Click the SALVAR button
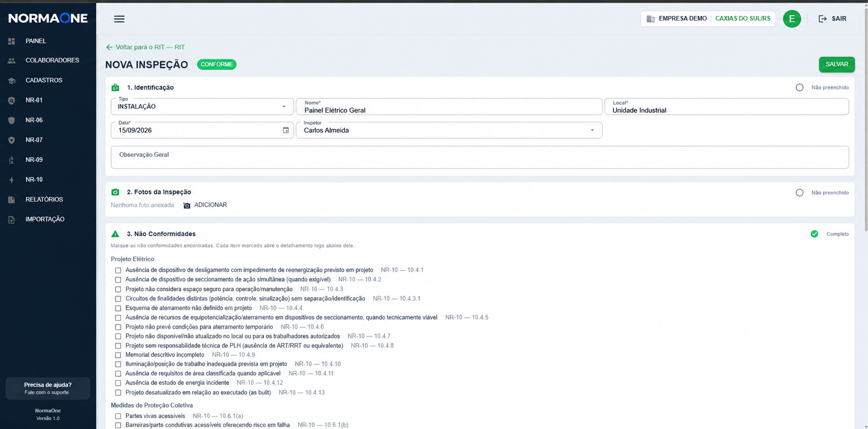The width and height of the screenshot is (868, 429). point(836,64)
